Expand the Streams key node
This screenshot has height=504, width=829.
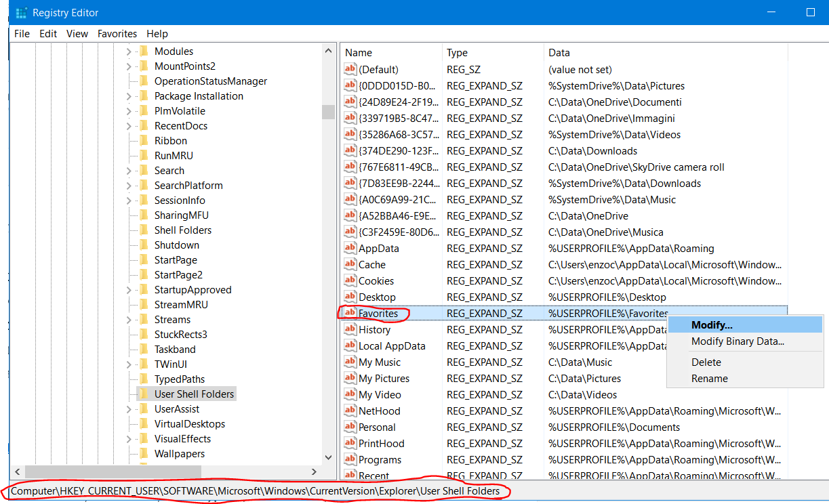click(x=129, y=320)
